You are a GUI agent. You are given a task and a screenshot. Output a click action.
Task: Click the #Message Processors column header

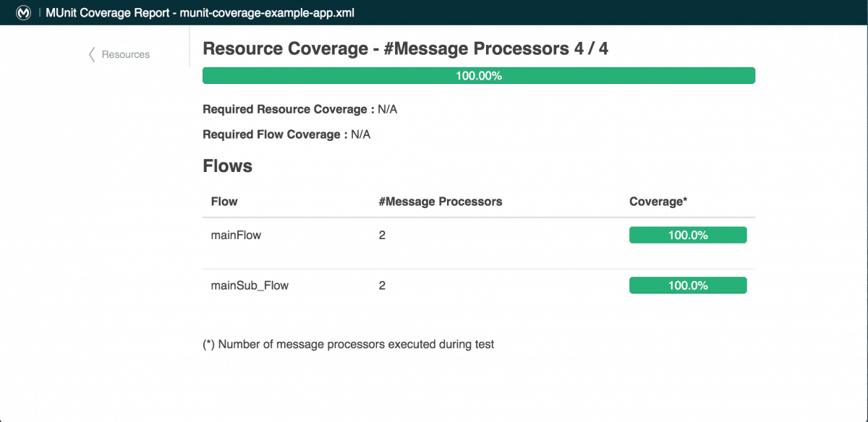[x=441, y=202]
